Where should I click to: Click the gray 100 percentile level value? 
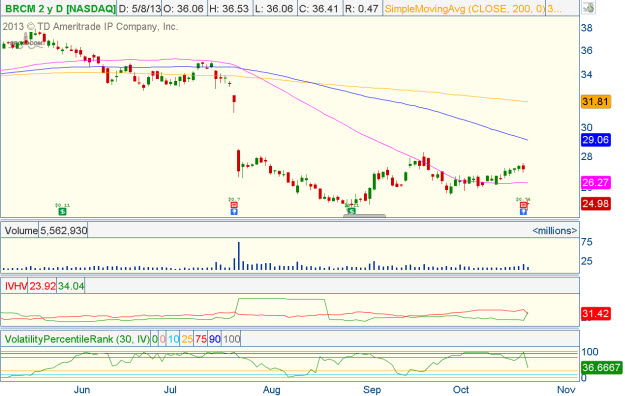pos(231,339)
